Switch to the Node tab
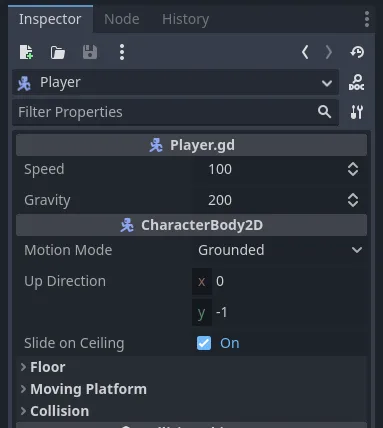This screenshot has width=383, height=428. tap(122, 19)
